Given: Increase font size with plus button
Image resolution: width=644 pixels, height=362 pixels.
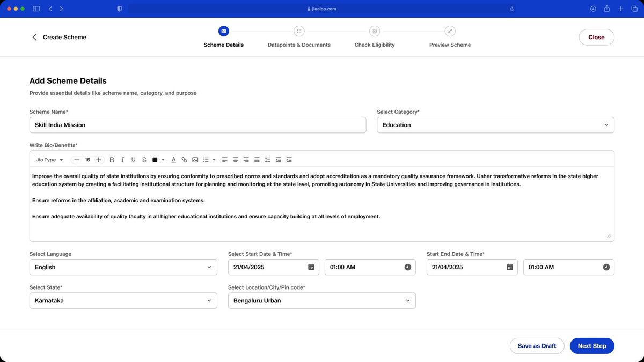Looking at the screenshot, I should coord(98,160).
